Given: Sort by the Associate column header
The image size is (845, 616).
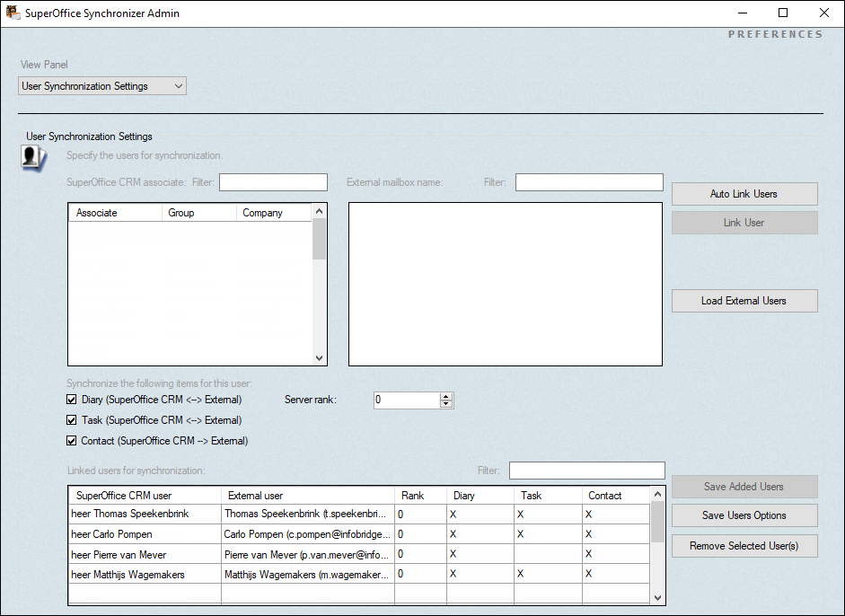Looking at the screenshot, I should pyautogui.click(x=115, y=213).
